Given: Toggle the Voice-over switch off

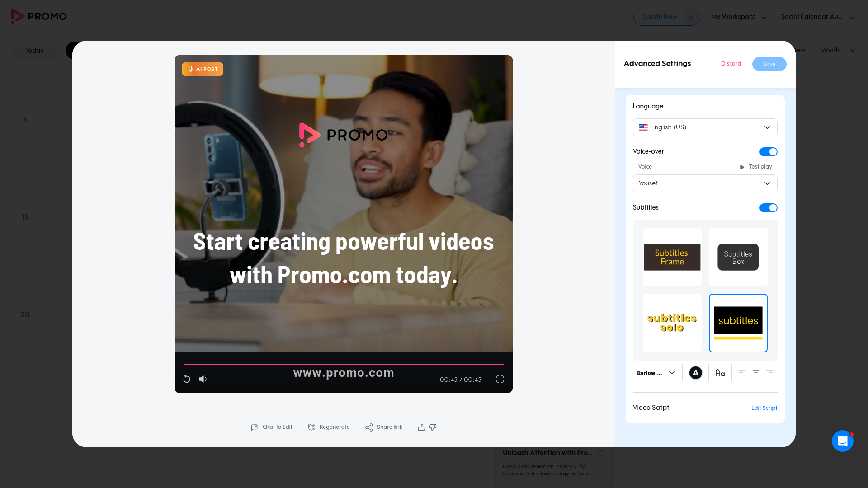Looking at the screenshot, I should point(768,152).
